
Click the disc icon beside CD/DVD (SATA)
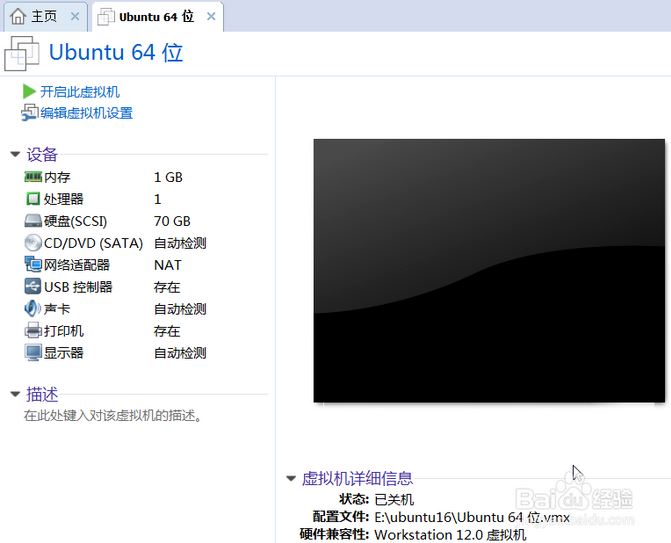pos(33,243)
